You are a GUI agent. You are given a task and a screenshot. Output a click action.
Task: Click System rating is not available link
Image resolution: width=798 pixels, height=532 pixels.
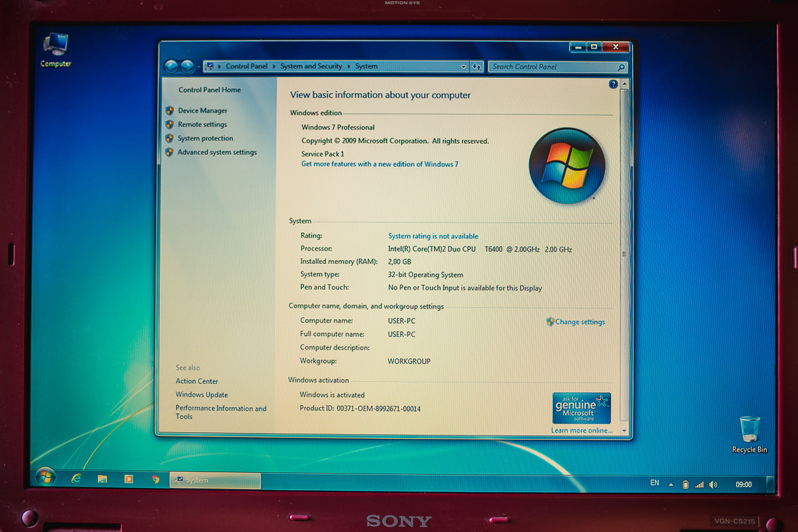pos(433,236)
